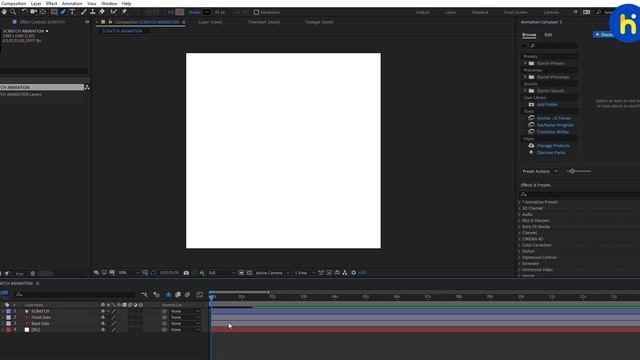The height and width of the screenshot is (360, 640).
Task: Open parent dropdown for SCRATCH layer
Action: point(185,311)
